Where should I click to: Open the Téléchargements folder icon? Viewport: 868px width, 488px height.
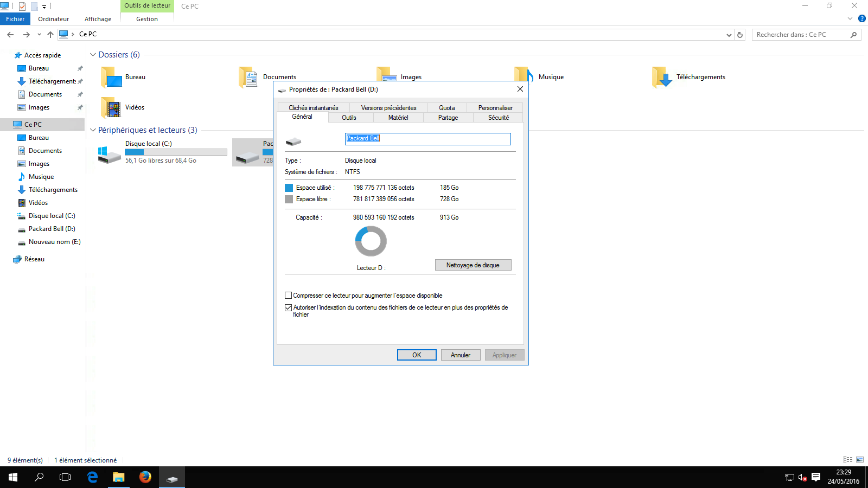point(662,77)
